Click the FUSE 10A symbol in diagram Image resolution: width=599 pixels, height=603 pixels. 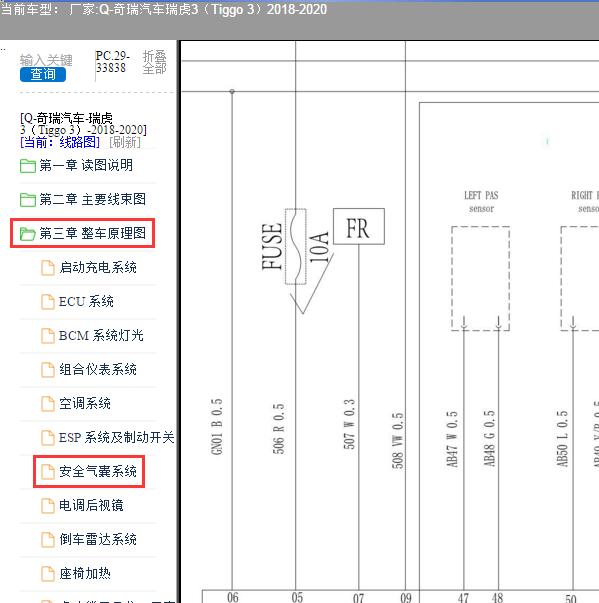296,247
